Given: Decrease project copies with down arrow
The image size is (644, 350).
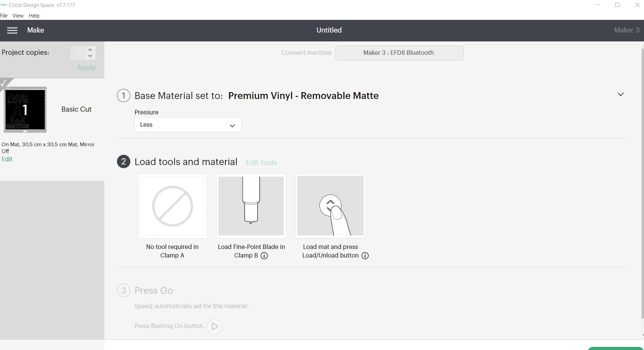Looking at the screenshot, I should pos(90,56).
